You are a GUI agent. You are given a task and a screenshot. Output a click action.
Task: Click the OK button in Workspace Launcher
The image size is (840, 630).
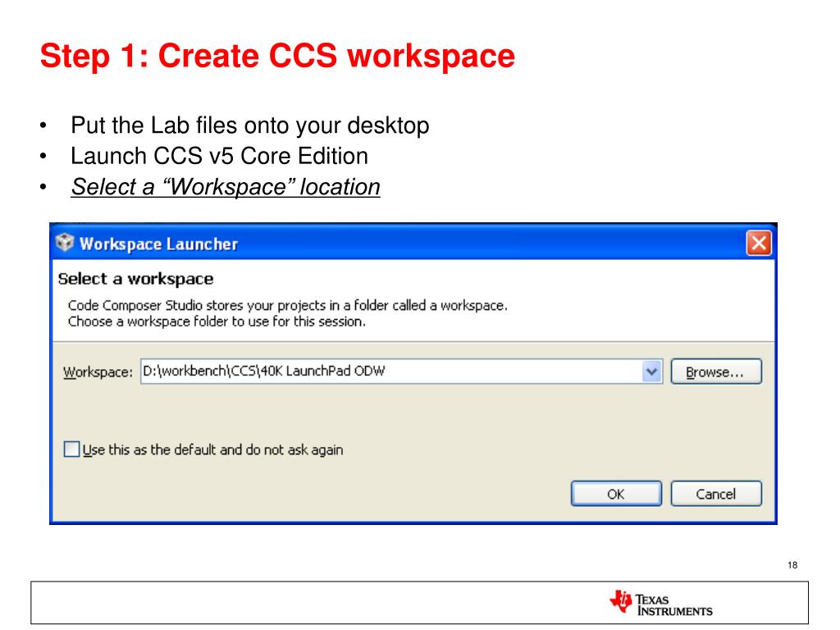coord(616,493)
